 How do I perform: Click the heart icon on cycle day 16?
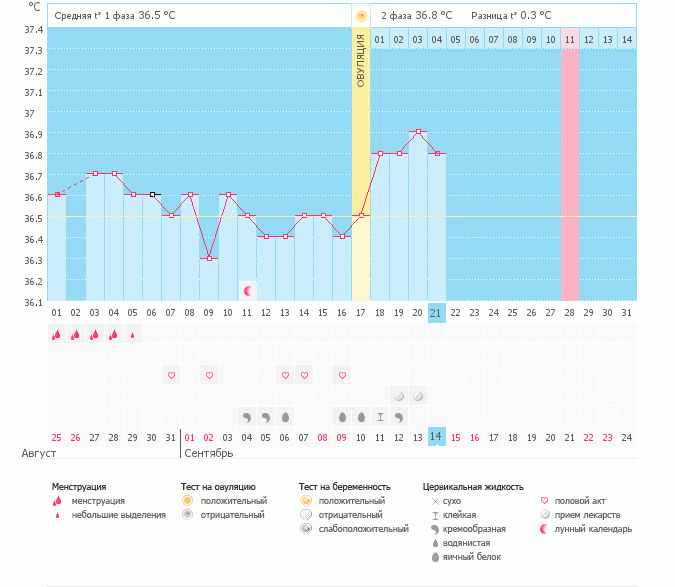click(x=342, y=375)
